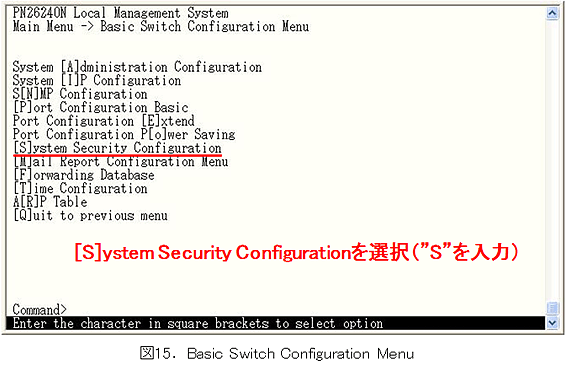Select [Q]uit to previous menu entry

[90, 216]
